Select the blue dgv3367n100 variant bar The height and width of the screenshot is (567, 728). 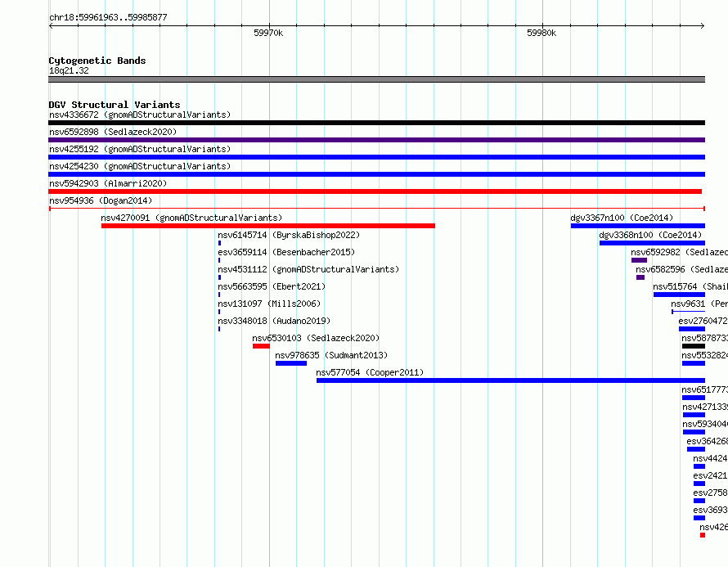[638, 226]
